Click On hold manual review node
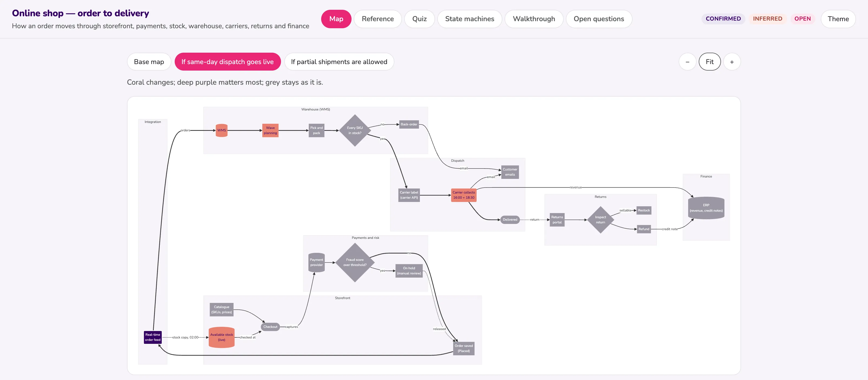This screenshot has width=868, height=380. click(409, 271)
